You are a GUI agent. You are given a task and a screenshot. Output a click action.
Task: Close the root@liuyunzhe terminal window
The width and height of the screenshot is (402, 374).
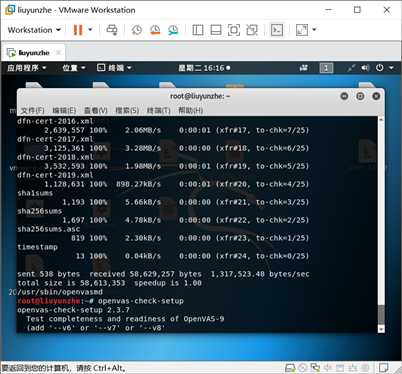[x=376, y=96]
